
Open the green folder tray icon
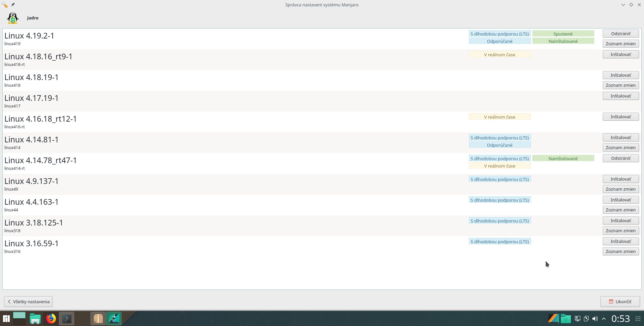coord(566,318)
